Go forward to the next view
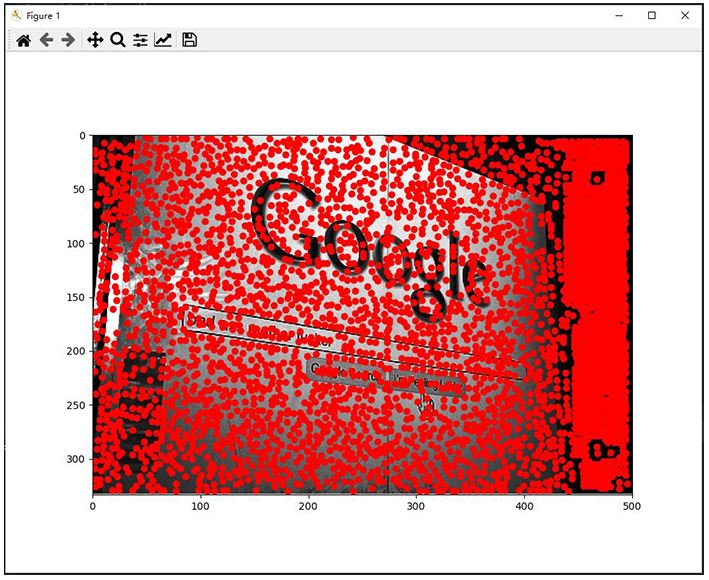Viewport: 709px width, 580px height. 68,40
